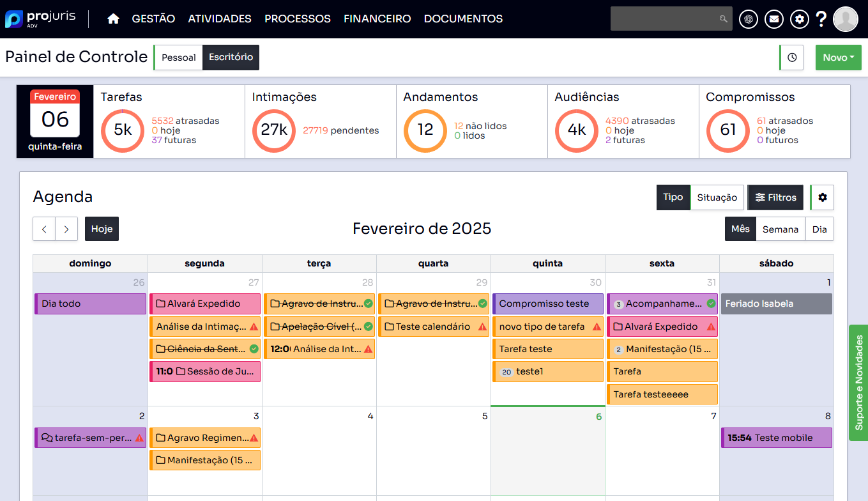This screenshot has height=501, width=868.
Task: Open Agenda settings gear icon
Action: click(x=822, y=197)
